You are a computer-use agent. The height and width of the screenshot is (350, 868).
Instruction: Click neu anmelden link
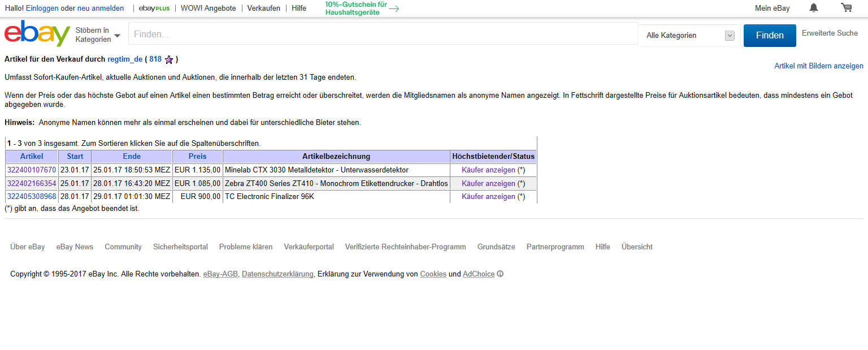coord(101,8)
